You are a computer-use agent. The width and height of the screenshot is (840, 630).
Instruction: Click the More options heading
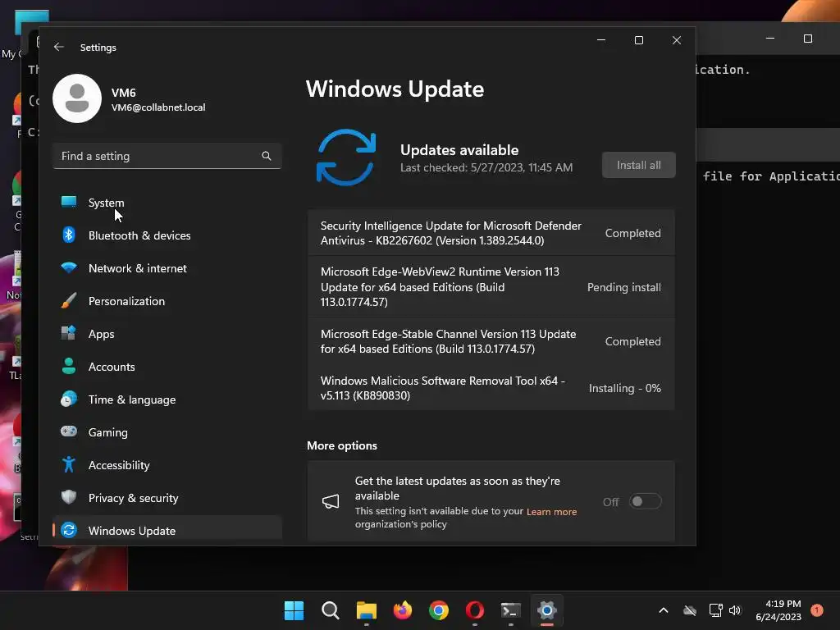tap(342, 445)
